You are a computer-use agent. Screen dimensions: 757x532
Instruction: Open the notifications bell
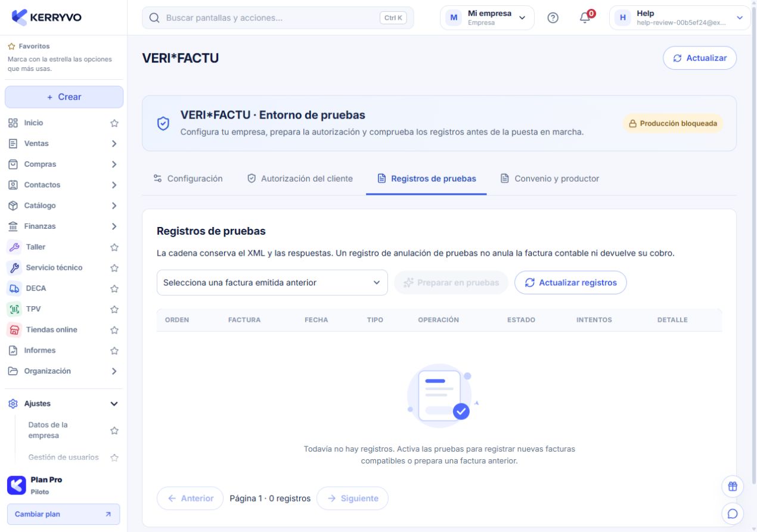pos(585,18)
